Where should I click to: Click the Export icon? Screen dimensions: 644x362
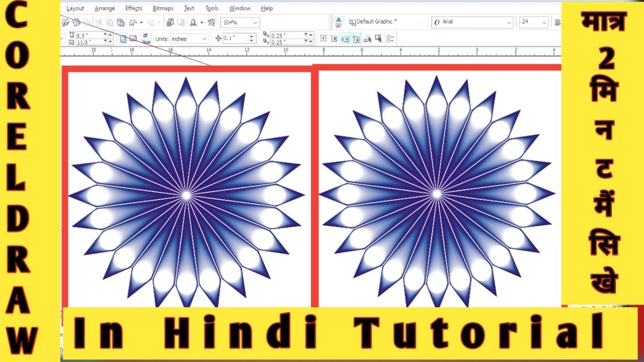pos(181,22)
